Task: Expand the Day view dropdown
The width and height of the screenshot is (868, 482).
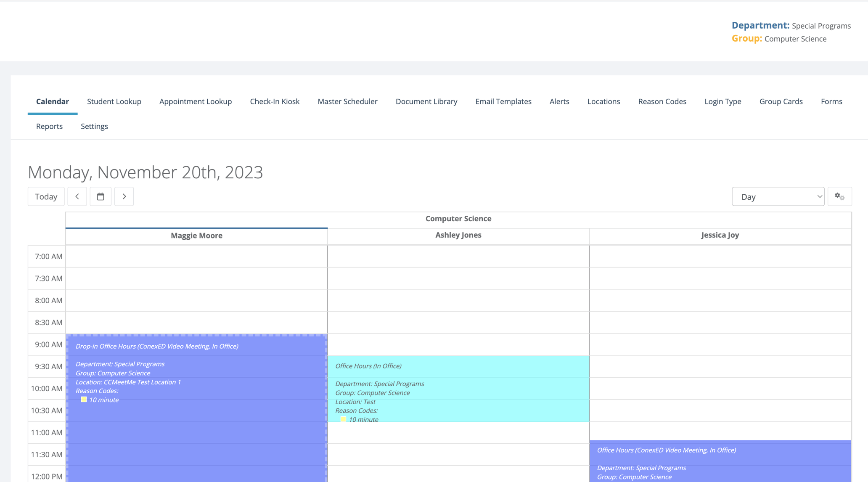Action: [x=778, y=196]
